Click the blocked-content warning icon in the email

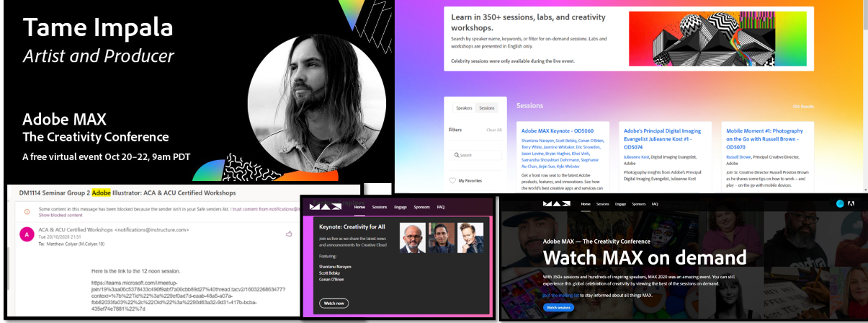pyautogui.click(x=27, y=211)
